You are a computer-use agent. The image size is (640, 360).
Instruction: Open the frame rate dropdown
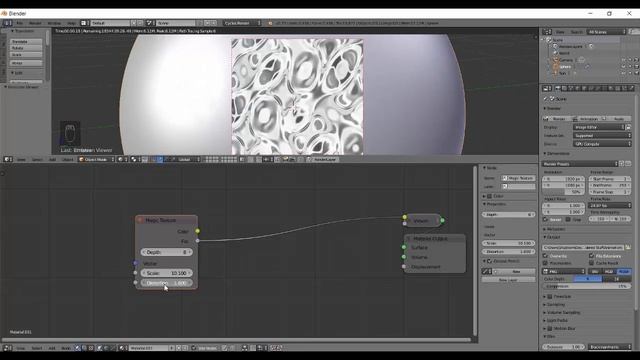[609, 205]
